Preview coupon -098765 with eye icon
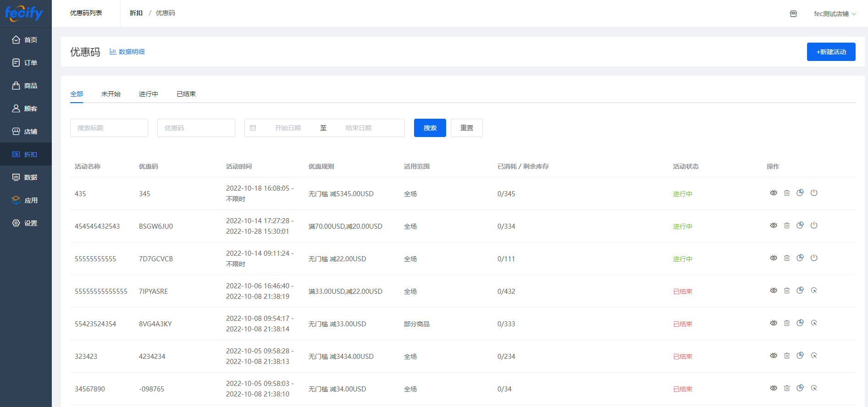 (774, 388)
